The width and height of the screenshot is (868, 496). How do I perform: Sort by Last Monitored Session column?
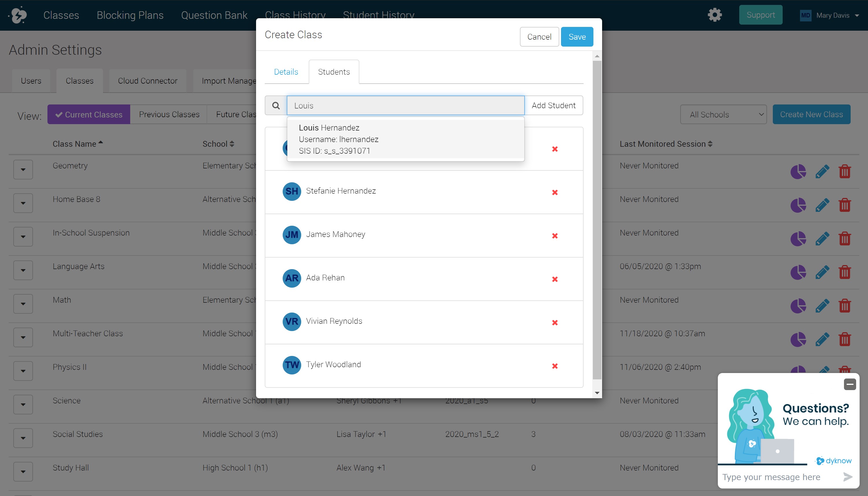coord(666,144)
